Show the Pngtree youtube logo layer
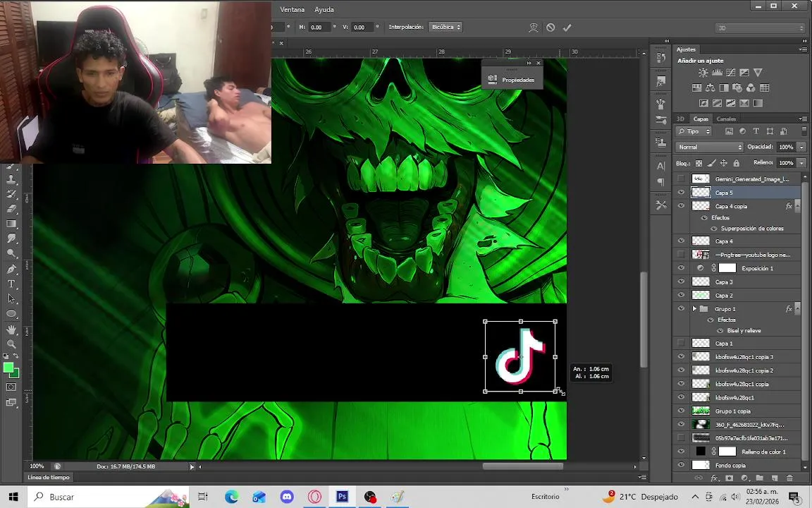812x508 pixels. (x=681, y=255)
